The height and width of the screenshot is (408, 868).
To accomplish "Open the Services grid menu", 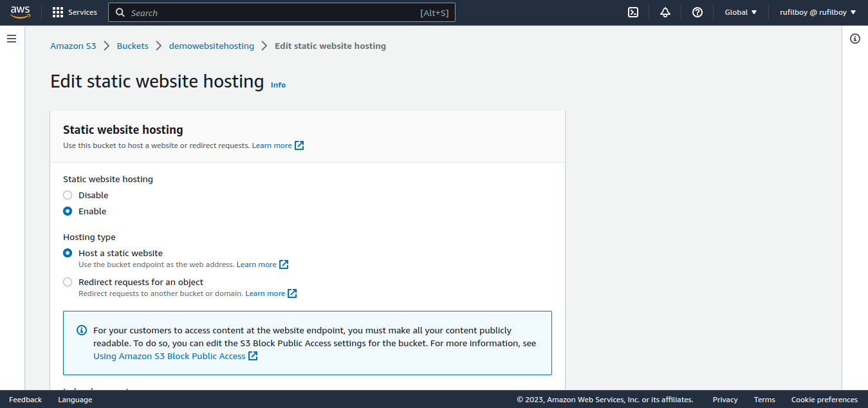I will point(58,12).
